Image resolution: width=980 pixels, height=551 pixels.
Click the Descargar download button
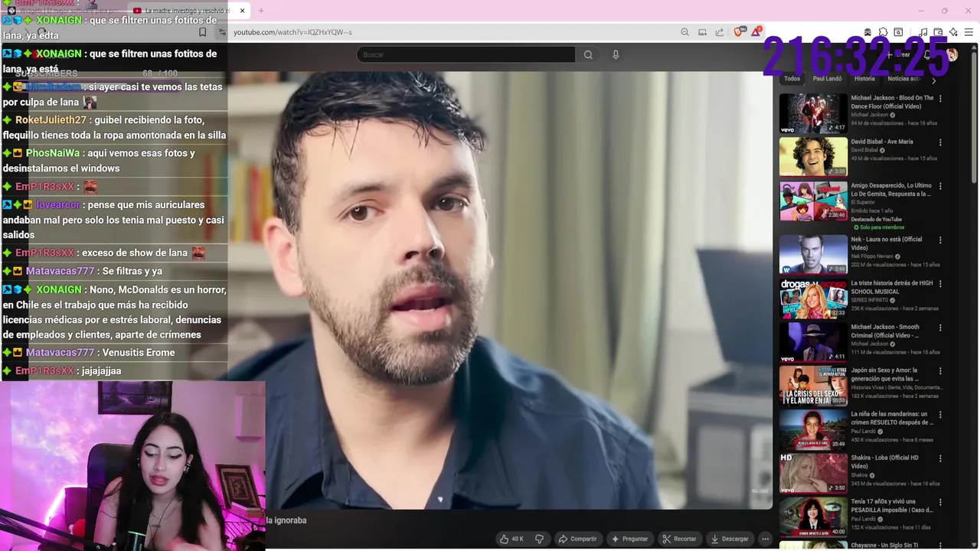point(729,539)
